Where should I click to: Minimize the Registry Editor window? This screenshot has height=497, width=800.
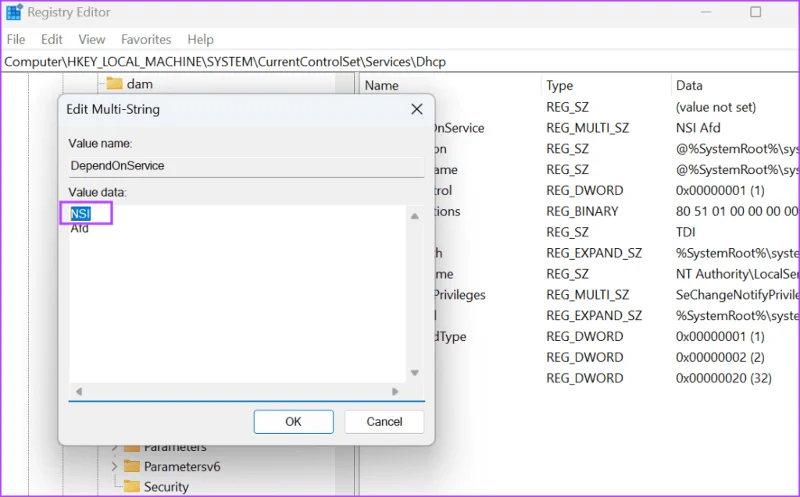click(x=706, y=12)
